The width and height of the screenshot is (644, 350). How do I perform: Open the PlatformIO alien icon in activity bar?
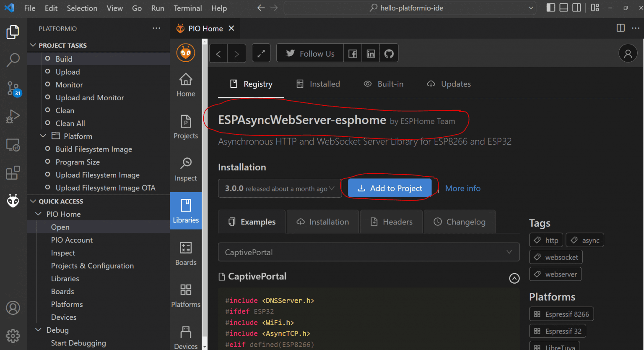pos(13,201)
